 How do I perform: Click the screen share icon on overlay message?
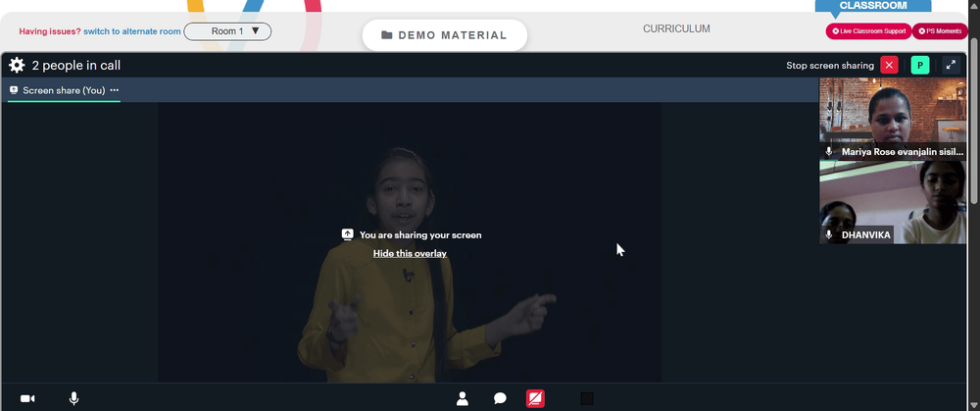tap(348, 234)
